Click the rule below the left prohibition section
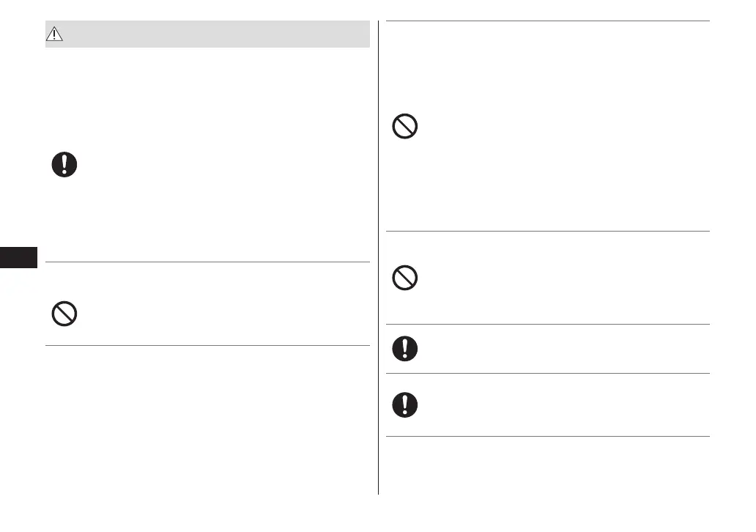 207,345
